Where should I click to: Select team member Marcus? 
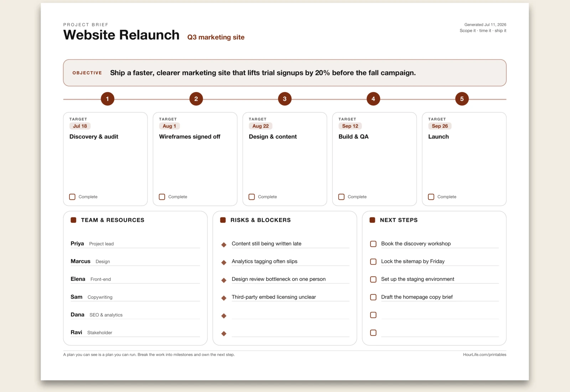coord(81,261)
